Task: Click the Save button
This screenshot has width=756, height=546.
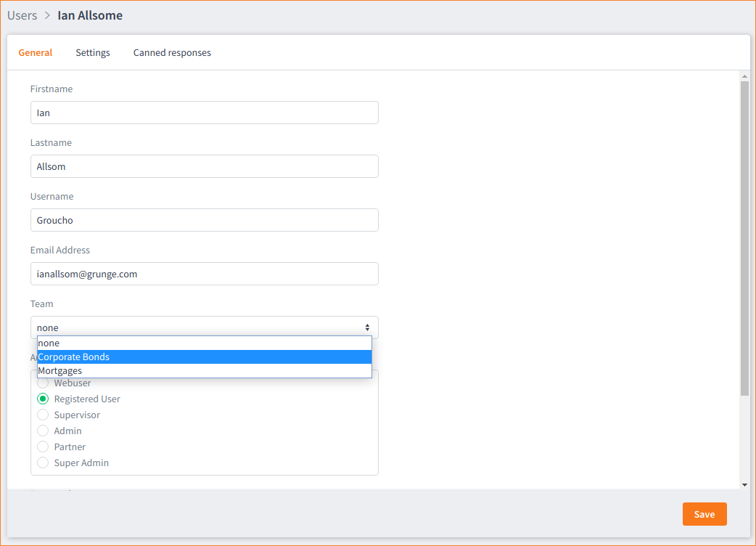Action: click(x=704, y=513)
